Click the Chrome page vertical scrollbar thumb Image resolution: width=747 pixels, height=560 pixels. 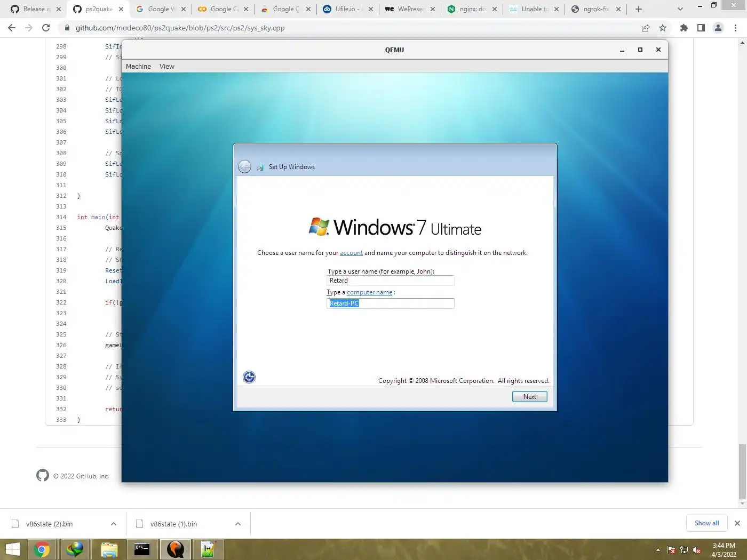coord(742,471)
